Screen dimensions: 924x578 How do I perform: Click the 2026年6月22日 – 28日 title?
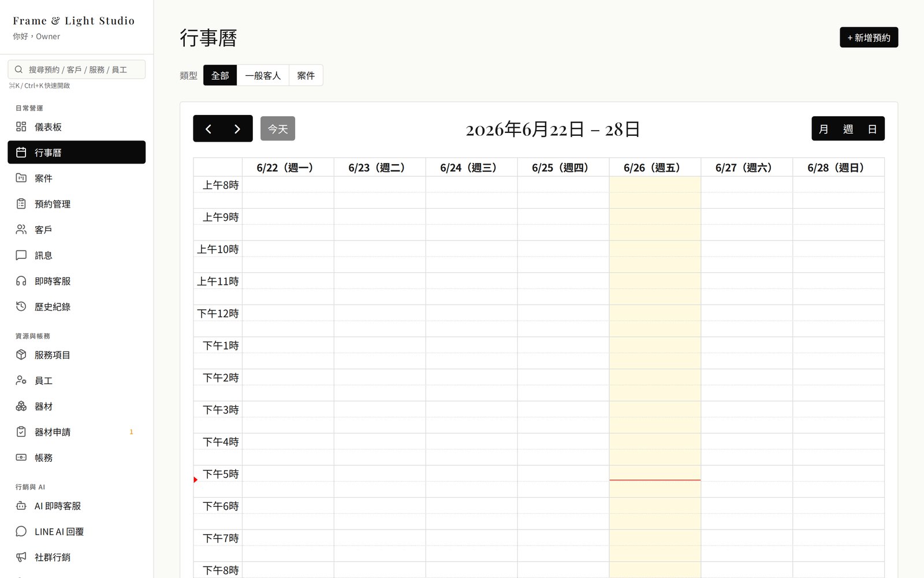pyautogui.click(x=553, y=129)
